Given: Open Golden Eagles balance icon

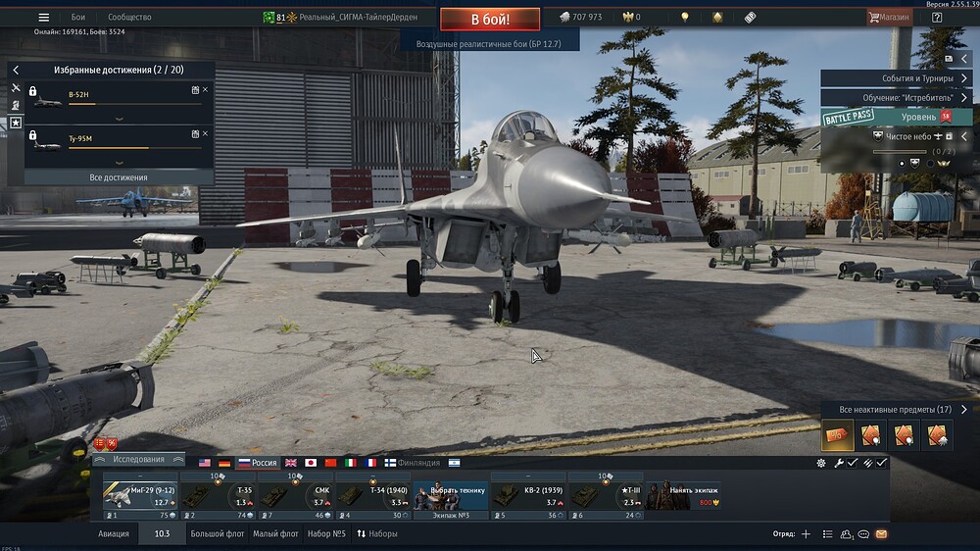Looking at the screenshot, I should tap(628, 17).
